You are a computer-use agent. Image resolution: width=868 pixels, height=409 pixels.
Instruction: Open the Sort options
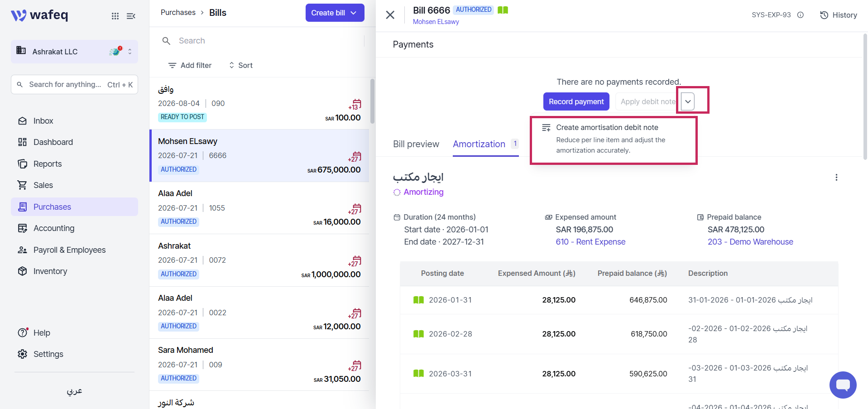coord(240,65)
